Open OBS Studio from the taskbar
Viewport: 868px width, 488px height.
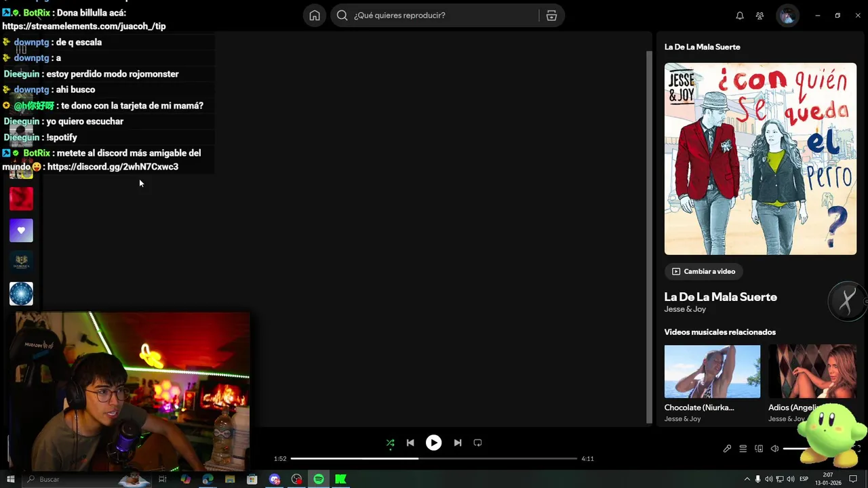pos(296,479)
